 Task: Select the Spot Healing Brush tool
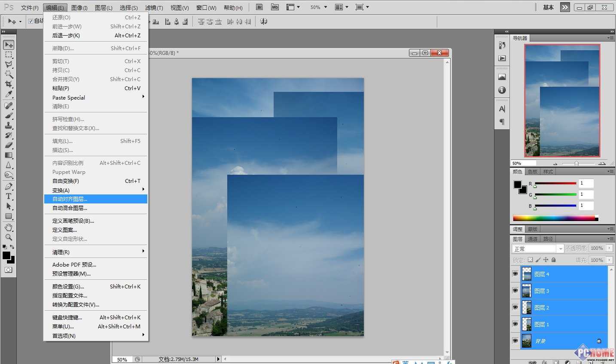click(x=9, y=106)
